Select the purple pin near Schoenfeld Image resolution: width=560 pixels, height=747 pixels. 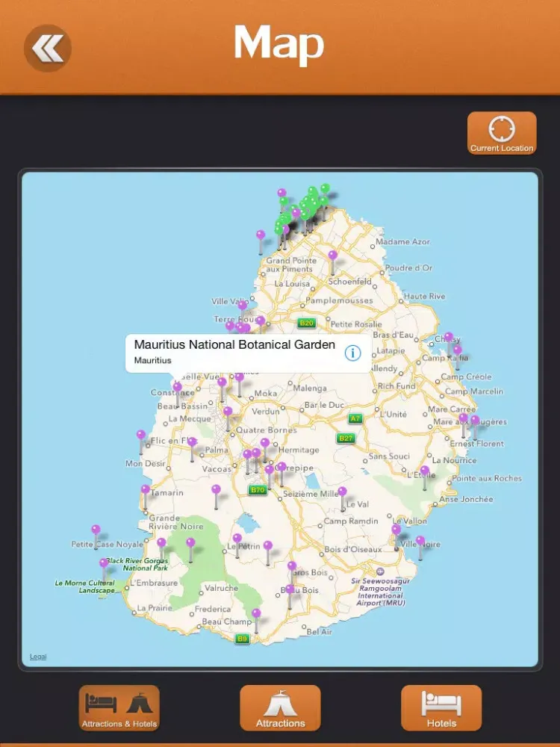pos(332,255)
